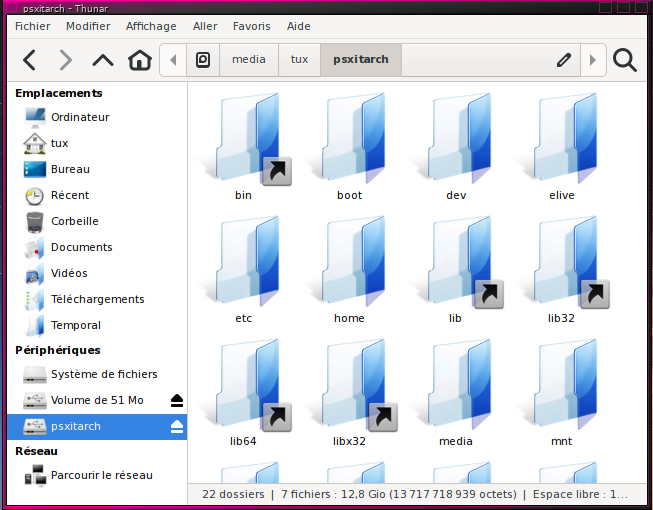Image resolution: width=653 pixels, height=510 pixels.
Task: Eject the Volume de 51 Mo
Action: click(x=177, y=401)
